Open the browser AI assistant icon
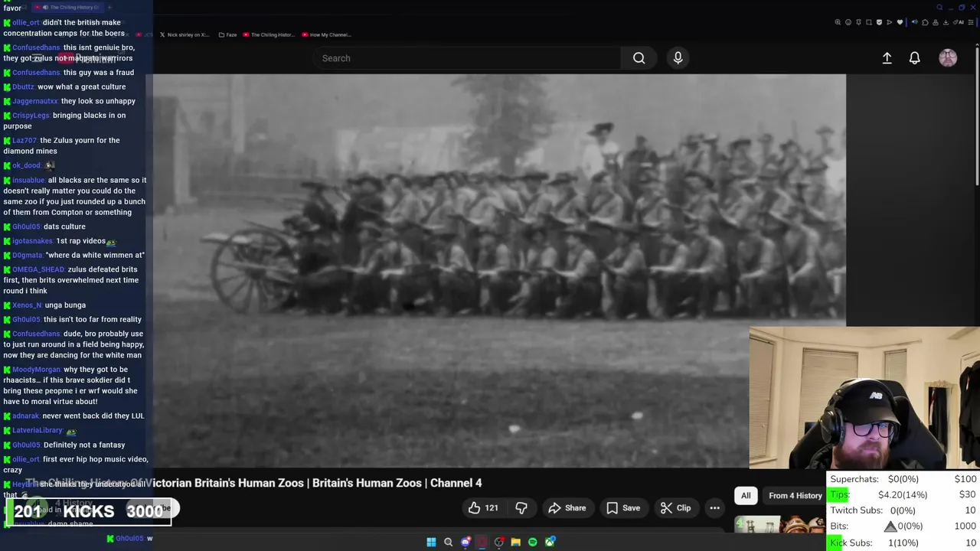Screen dimensions: 980x551 coord(959,22)
